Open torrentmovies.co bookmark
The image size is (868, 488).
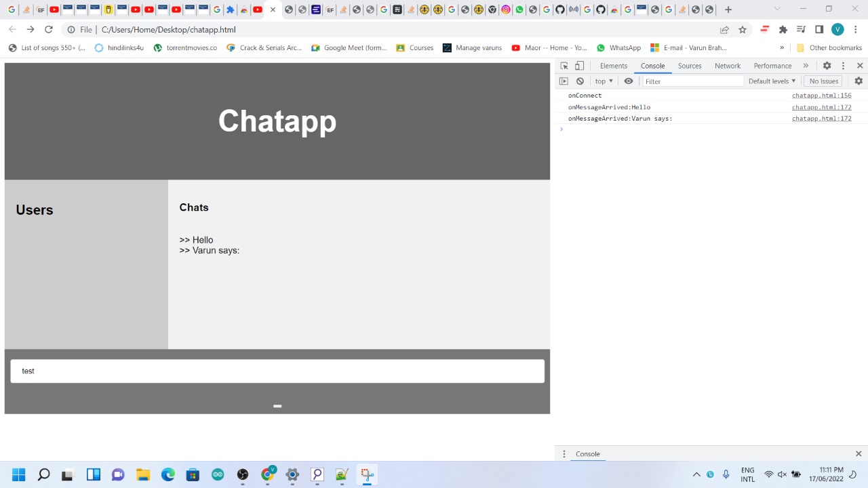[x=185, y=47]
